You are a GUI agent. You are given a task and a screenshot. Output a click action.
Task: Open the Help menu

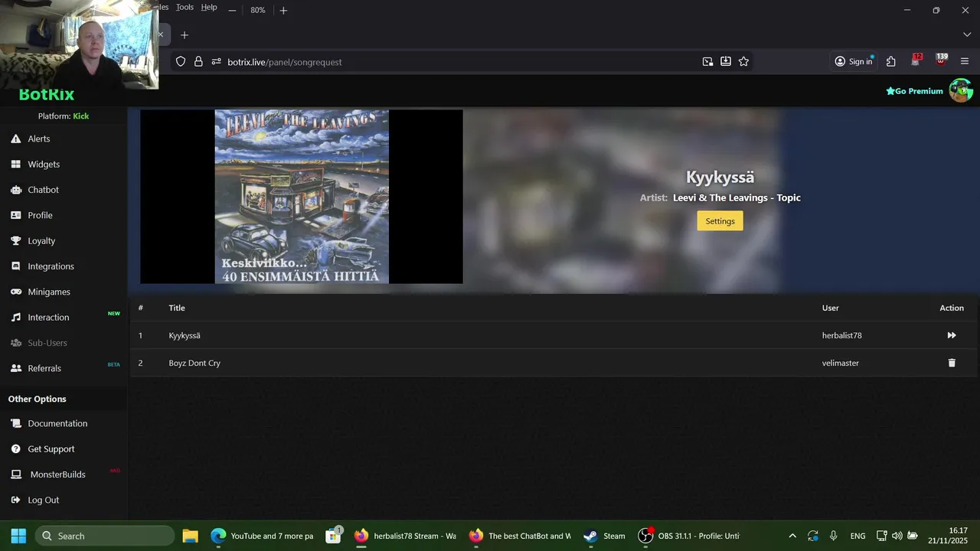(x=209, y=7)
